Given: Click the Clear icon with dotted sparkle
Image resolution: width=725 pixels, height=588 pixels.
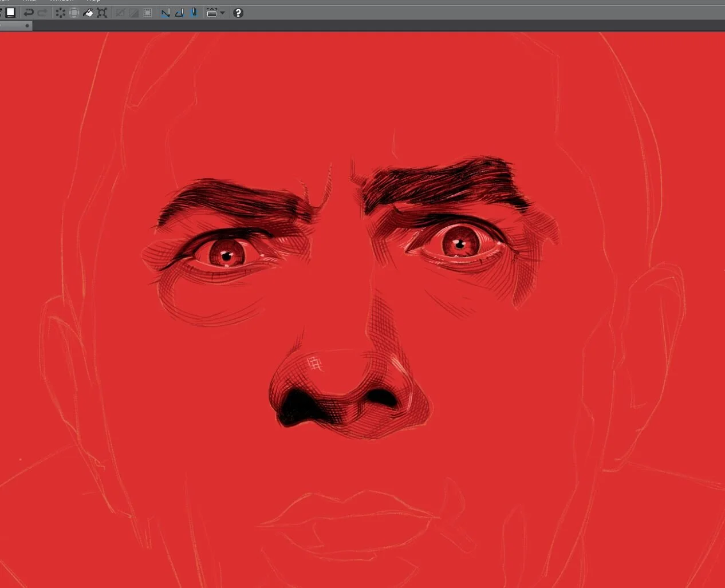Looking at the screenshot, I should pos(60,13).
